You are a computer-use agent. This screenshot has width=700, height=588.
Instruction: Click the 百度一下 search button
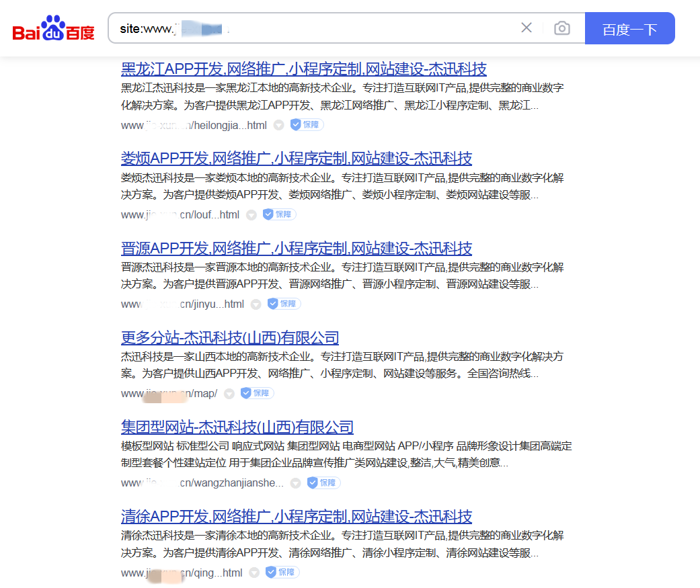coord(629,28)
